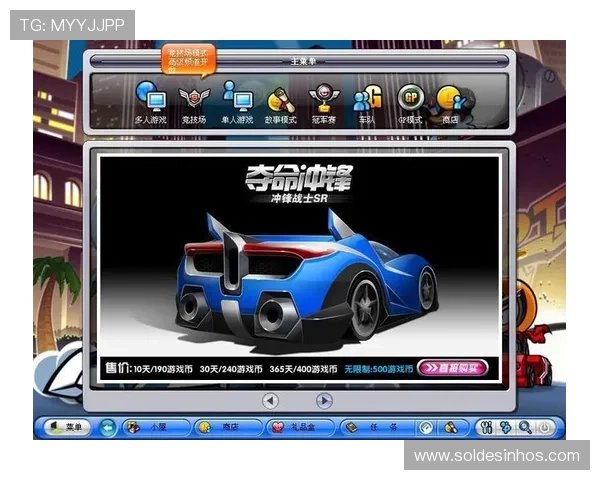600x480 pixels.
Task: Go to previous car with left arrow
Action: [270, 400]
